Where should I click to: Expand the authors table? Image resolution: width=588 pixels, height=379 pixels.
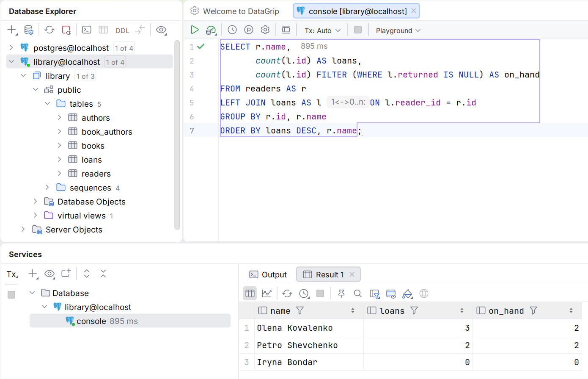(x=59, y=117)
